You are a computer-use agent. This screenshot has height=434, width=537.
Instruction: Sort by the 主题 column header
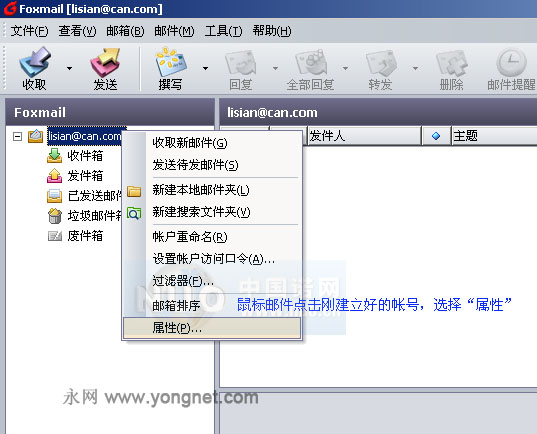pyautogui.click(x=494, y=136)
